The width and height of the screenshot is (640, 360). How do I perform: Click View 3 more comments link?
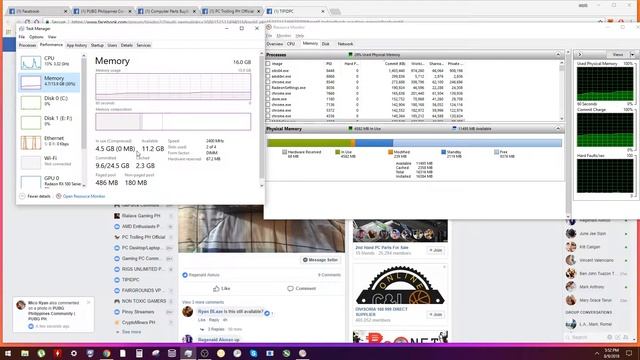point(203,302)
